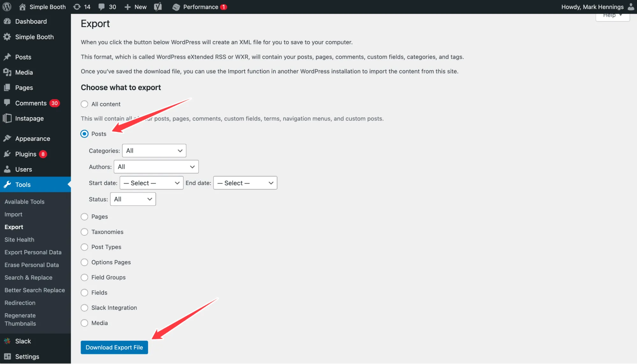Click the Performance gauge icon
This screenshot has height=364, width=637.
(x=176, y=7)
